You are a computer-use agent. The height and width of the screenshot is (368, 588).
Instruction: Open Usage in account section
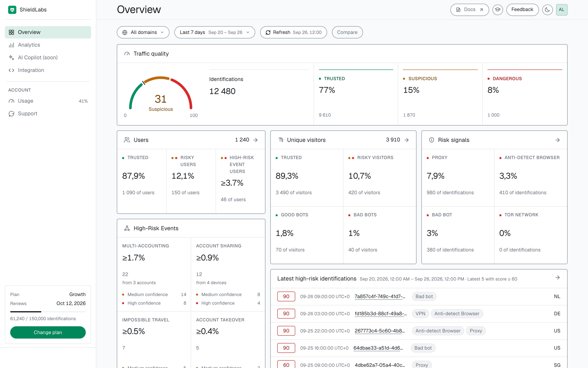pyautogui.click(x=48, y=101)
